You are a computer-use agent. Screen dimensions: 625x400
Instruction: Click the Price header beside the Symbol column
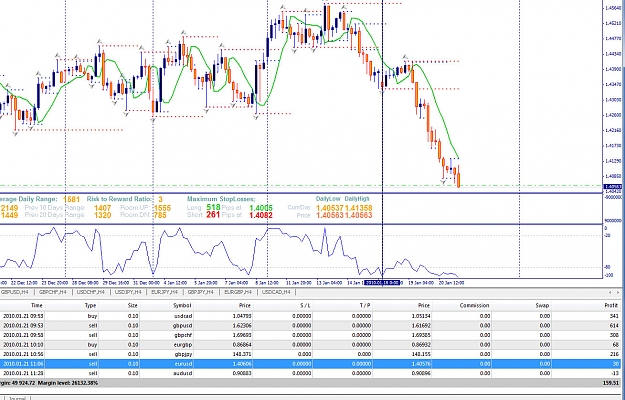click(x=244, y=306)
